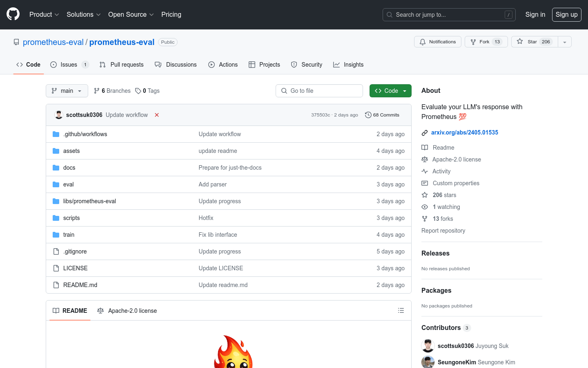588x368 pixels.
Task: Open the Issues tab
Action: (69, 65)
